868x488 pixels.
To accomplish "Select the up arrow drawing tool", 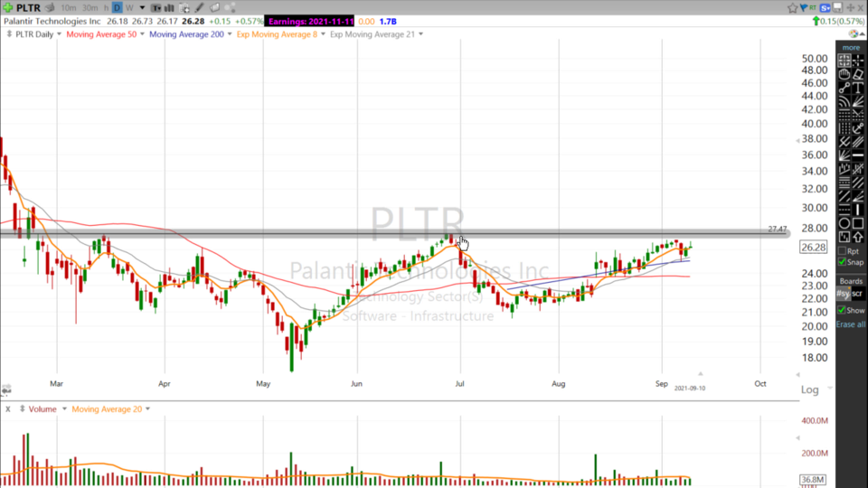I will click(x=858, y=237).
